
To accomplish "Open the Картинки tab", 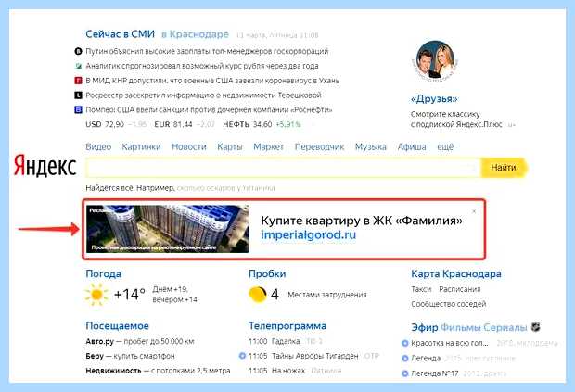I will (141, 147).
